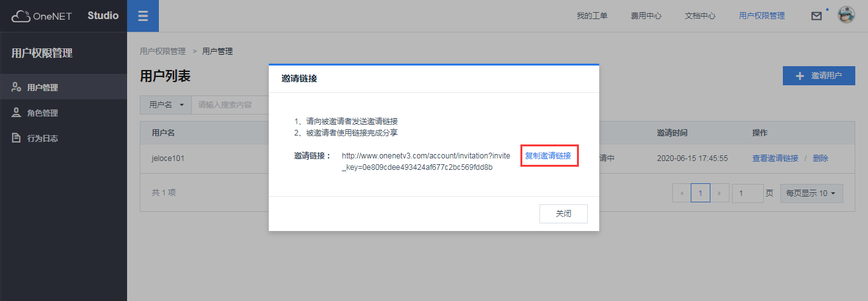The image size is (868, 301).
Task: Click the 用户管理 sidebar icon
Action: (x=17, y=87)
